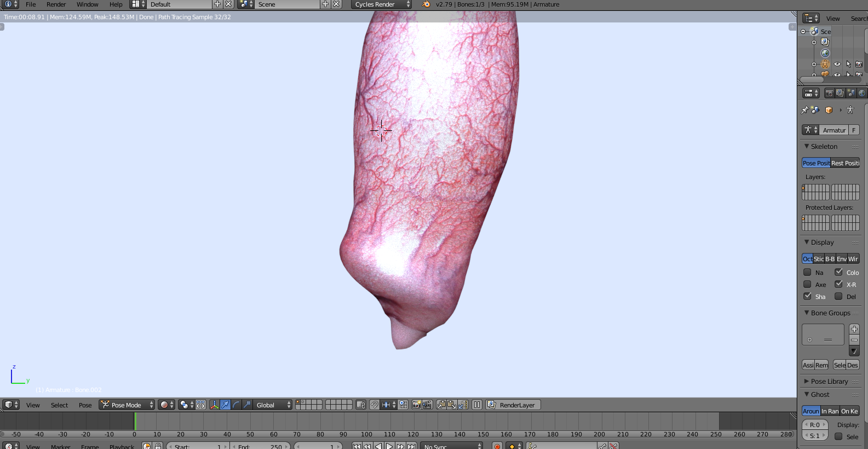Open the scene properties tab icon
The height and width of the screenshot is (449, 868).
tap(851, 93)
